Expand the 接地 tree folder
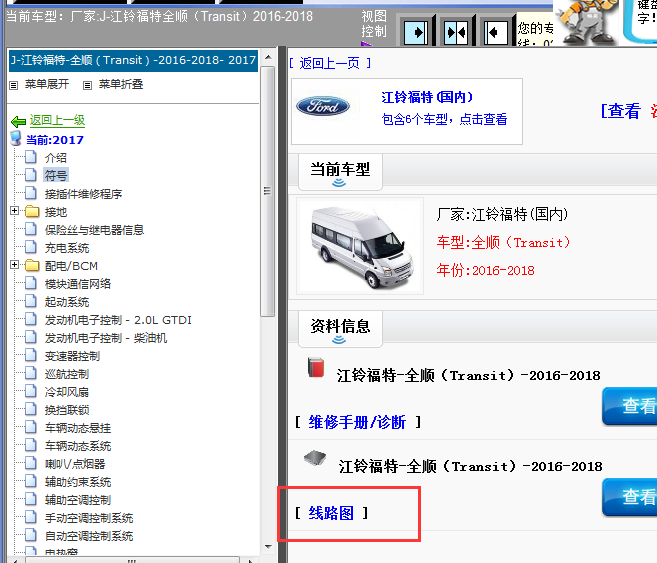 pos(14,210)
